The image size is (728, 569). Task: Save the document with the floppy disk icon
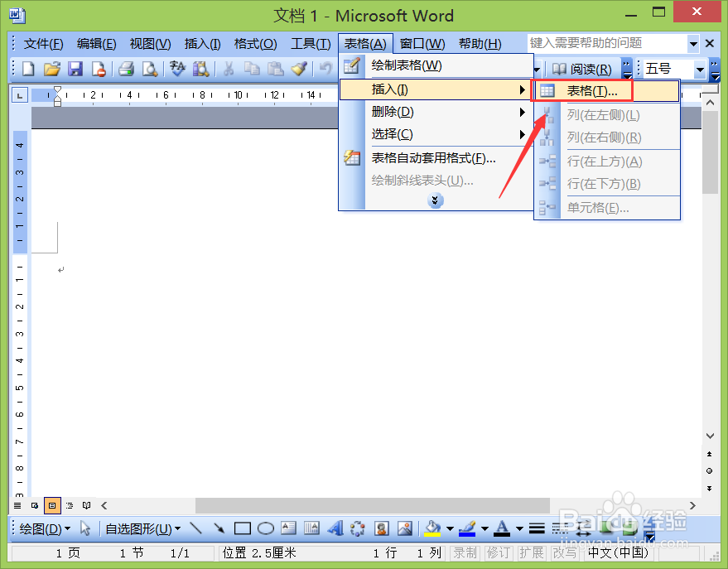tap(75, 69)
